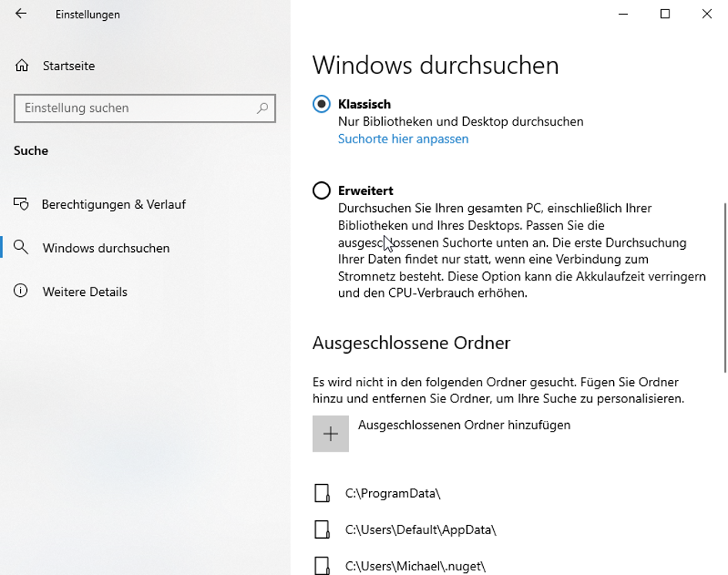
Task: Maximize the Einstellungen window
Action: tap(665, 14)
